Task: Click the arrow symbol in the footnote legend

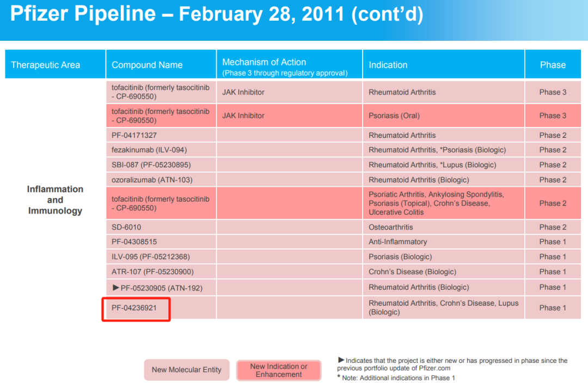Action: click(x=341, y=360)
